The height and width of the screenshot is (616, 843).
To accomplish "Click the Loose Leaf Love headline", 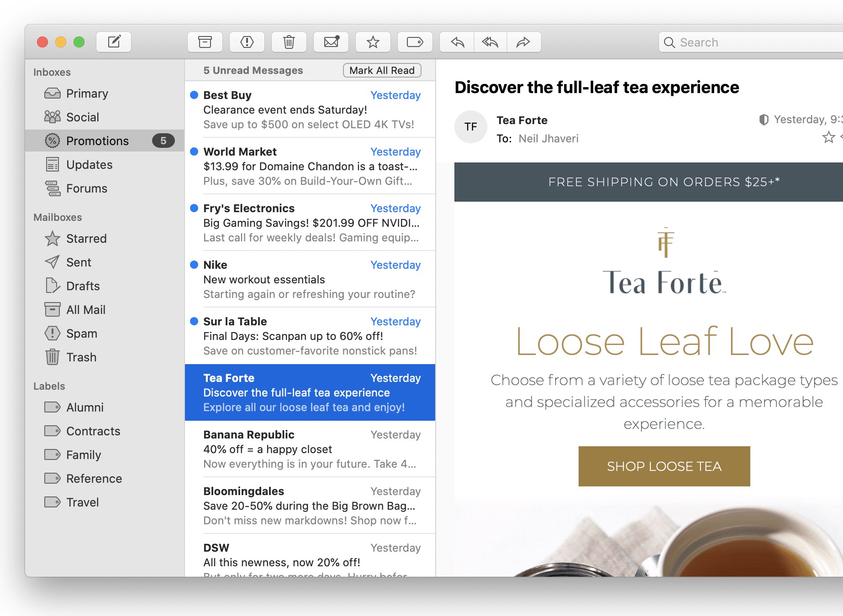I will click(x=664, y=341).
